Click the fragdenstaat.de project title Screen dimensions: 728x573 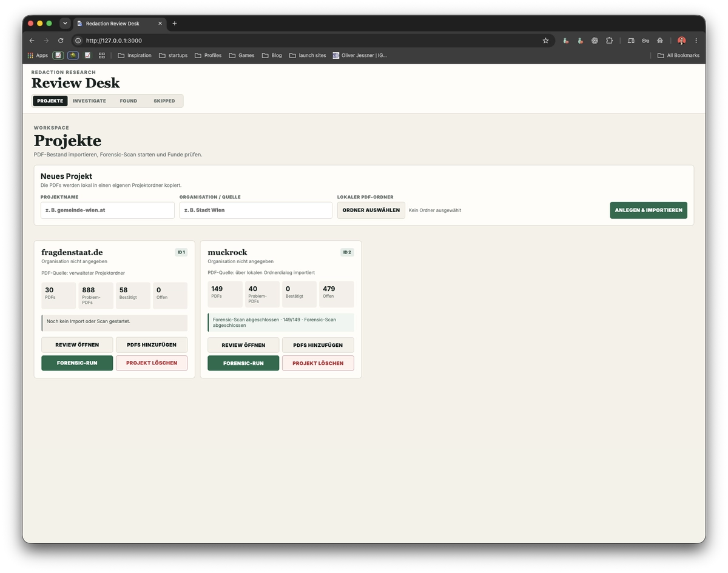pyautogui.click(x=72, y=252)
